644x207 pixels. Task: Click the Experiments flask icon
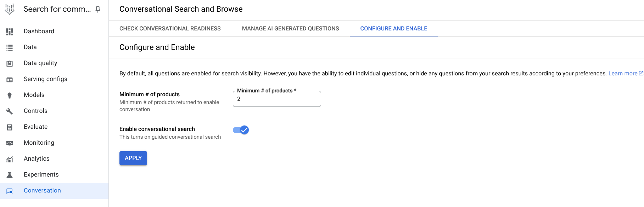[10, 175]
